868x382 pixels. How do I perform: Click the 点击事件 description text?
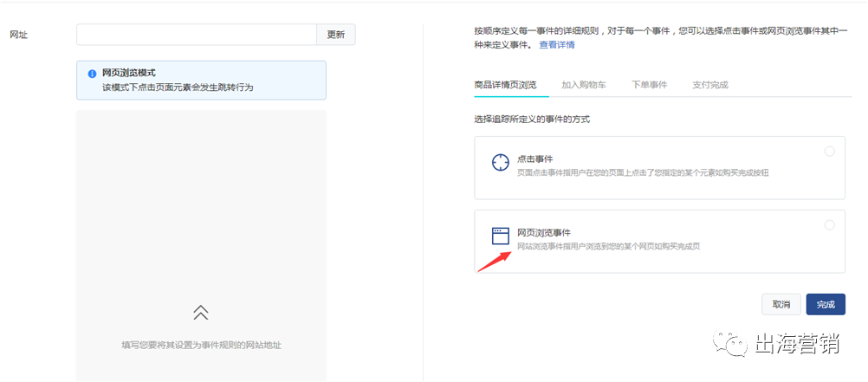643,172
